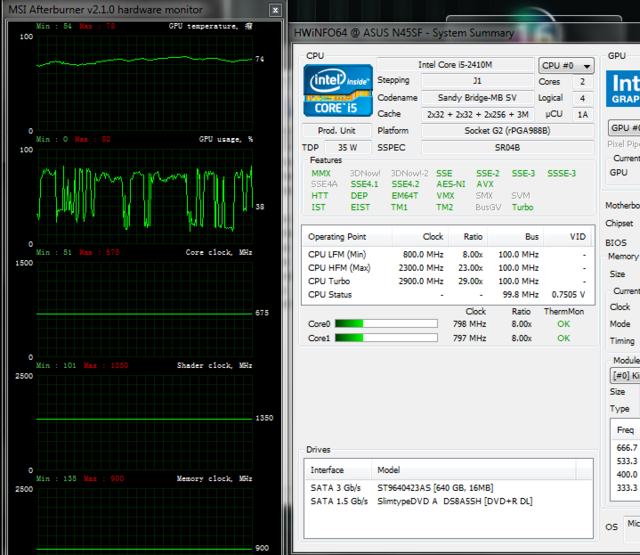Click the Core0 usage bar
The image size is (640, 555).
386,324
